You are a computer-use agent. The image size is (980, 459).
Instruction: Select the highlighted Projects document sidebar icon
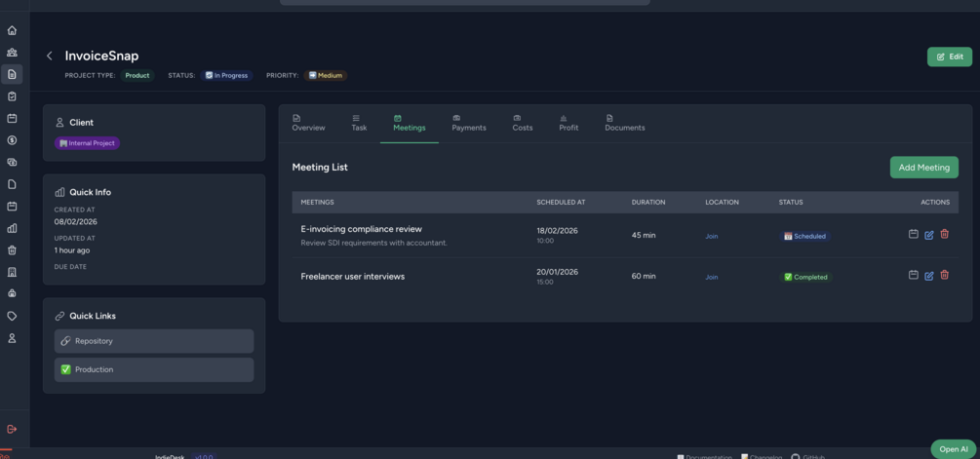click(x=12, y=74)
